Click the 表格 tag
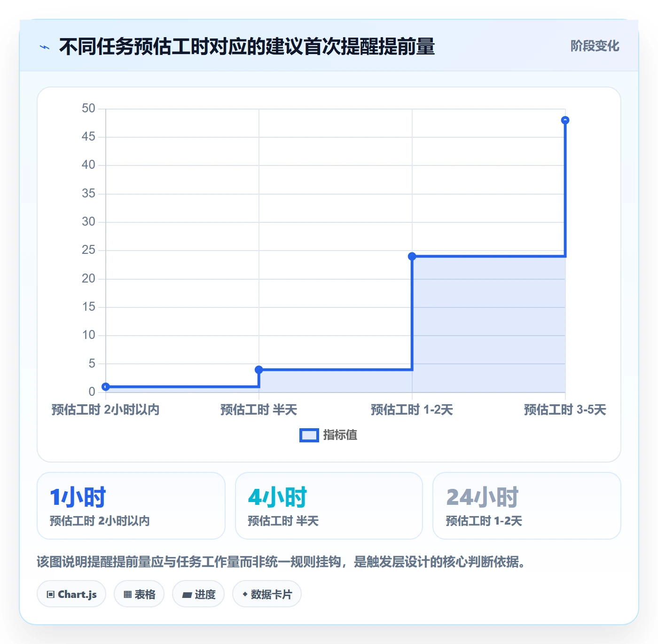The image size is (658, 644). pos(139,594)
